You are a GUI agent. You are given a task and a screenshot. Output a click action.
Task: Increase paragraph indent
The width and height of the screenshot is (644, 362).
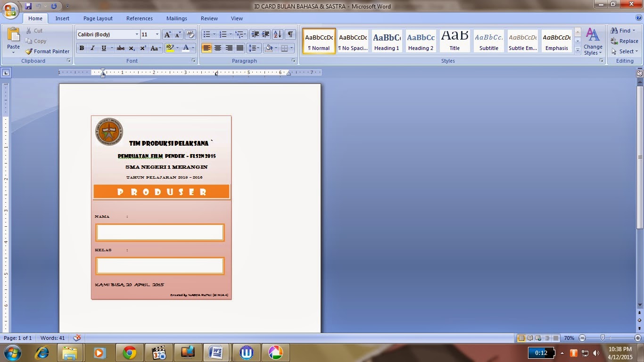(x=266, y=34)
